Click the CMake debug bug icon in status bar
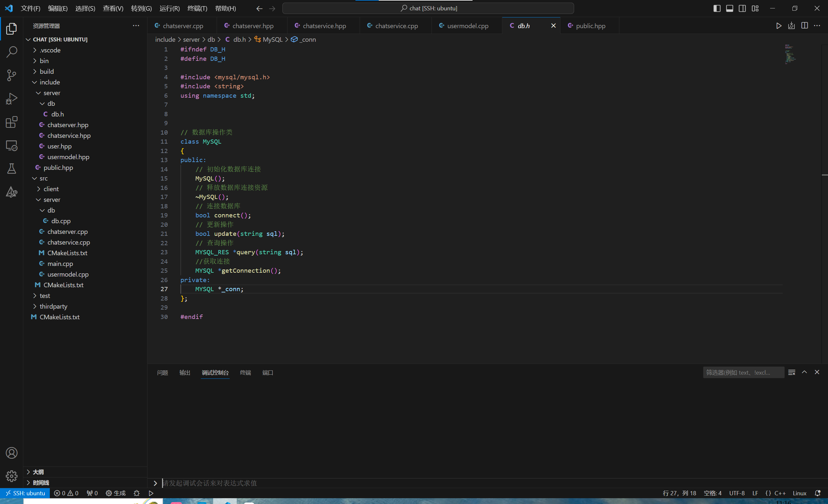The image size is (828, 504). click(x=136, y=493)
